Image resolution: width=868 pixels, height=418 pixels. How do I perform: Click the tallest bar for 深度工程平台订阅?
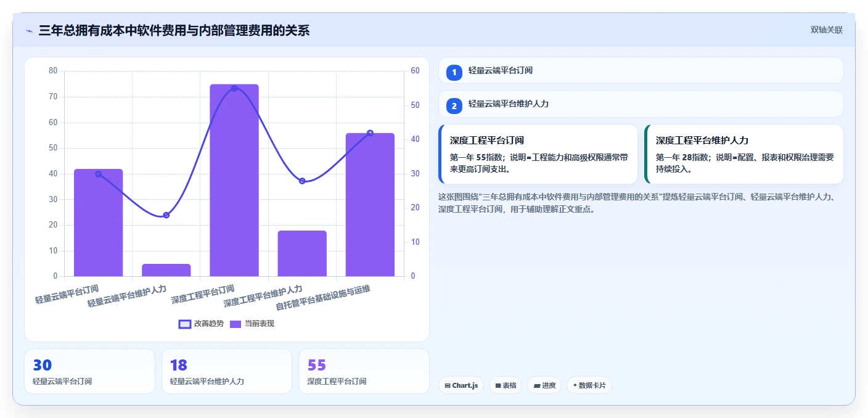click(x=234, y=180)
